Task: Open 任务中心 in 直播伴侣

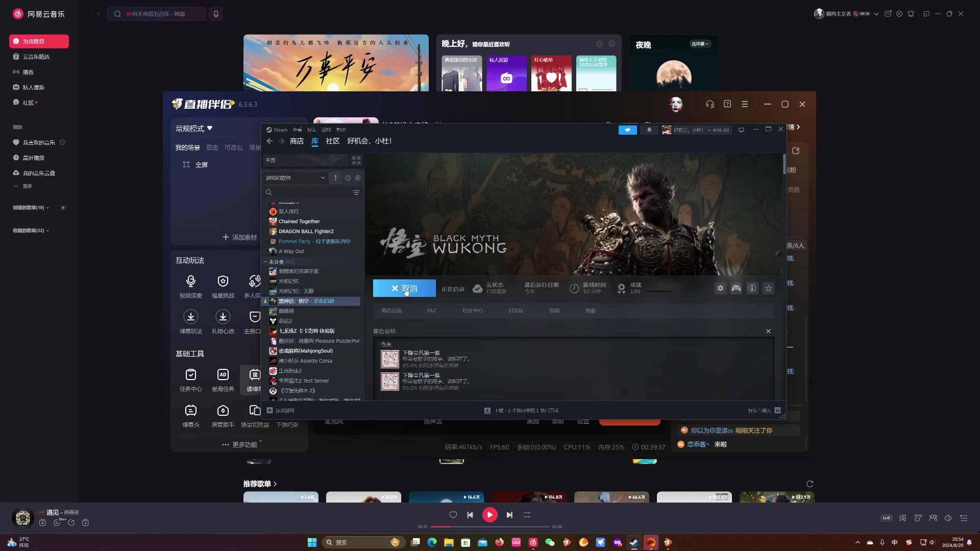Action: point(191,380)
